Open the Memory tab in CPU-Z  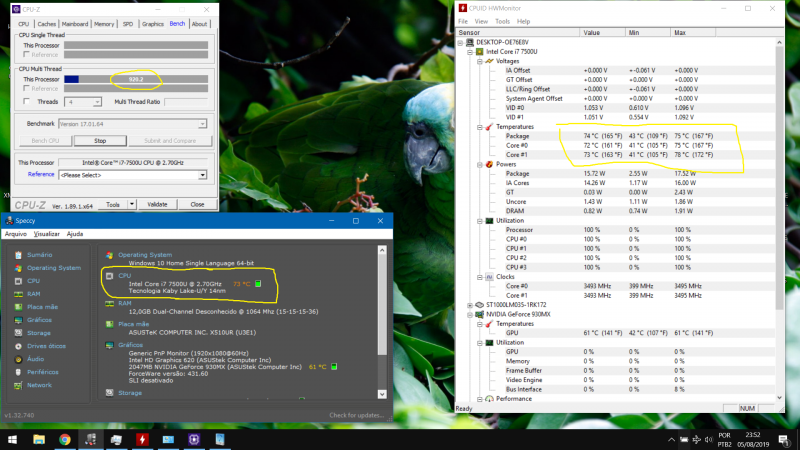click(x=104, y=24)
